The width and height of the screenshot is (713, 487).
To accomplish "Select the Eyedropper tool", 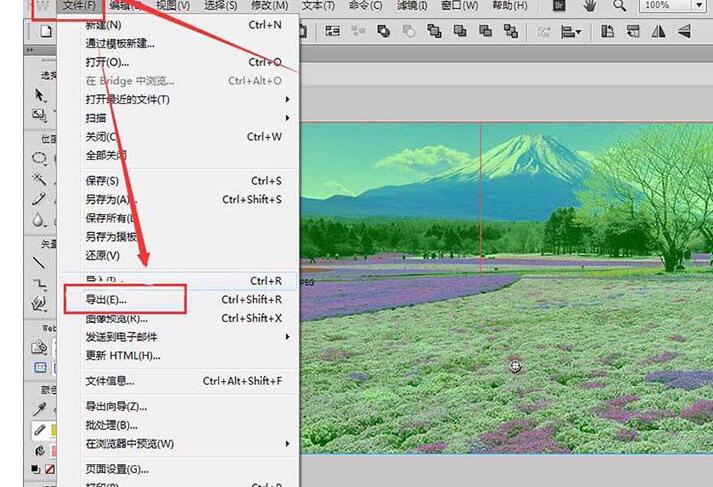I will coord(40,409).
